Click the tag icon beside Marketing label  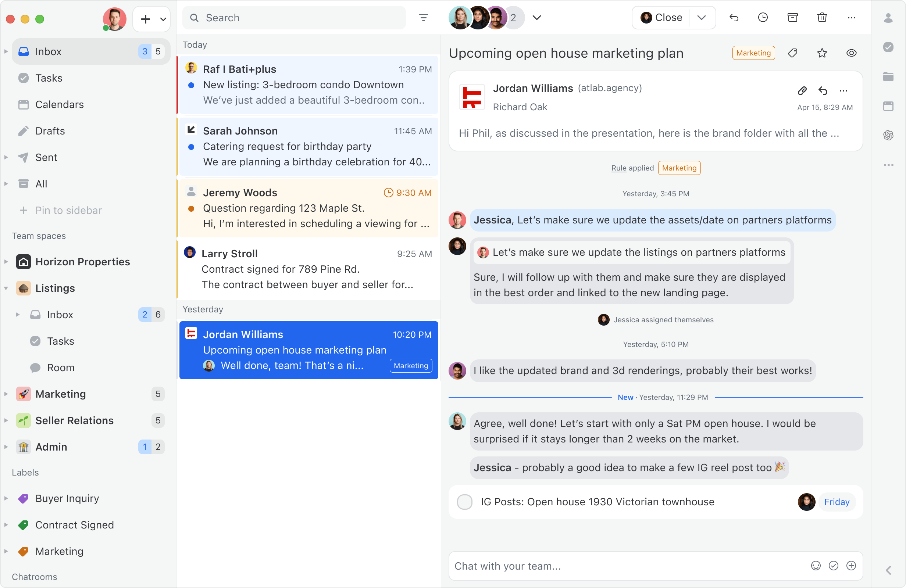coord(792,53)
